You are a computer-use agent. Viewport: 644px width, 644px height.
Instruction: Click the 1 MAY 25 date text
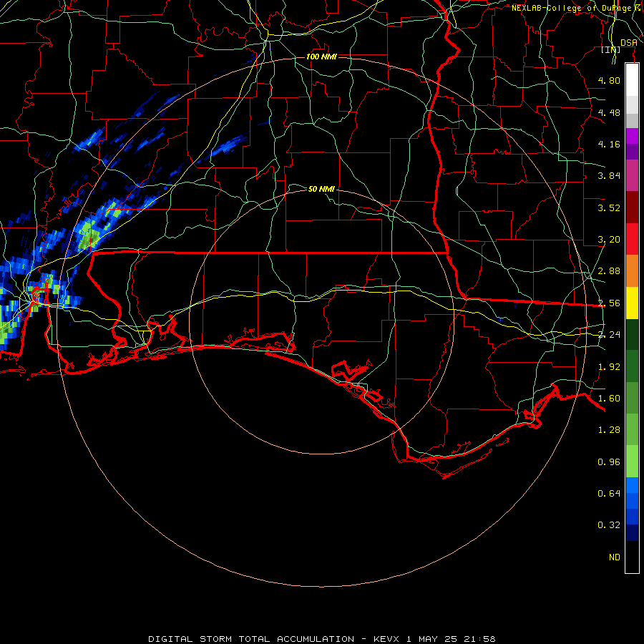tap(431, 639)
